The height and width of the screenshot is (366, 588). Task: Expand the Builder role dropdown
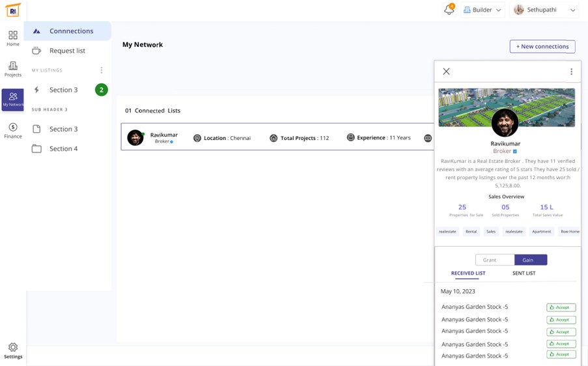482,10
